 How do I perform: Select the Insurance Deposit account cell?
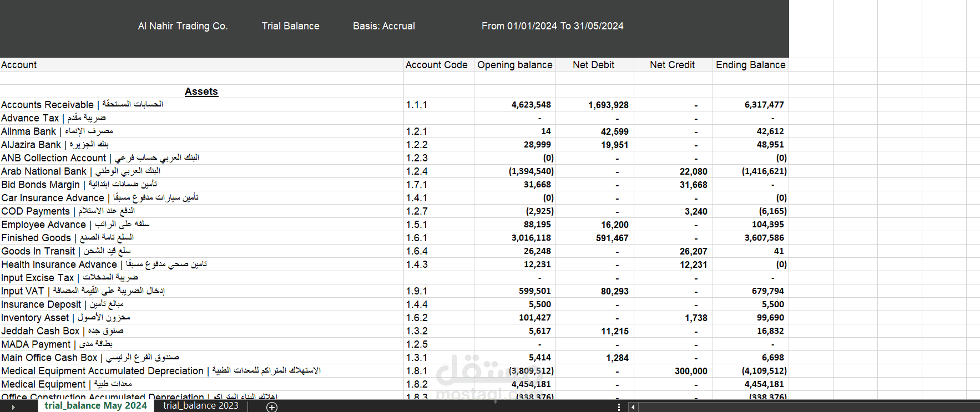[x=201, y=304]
